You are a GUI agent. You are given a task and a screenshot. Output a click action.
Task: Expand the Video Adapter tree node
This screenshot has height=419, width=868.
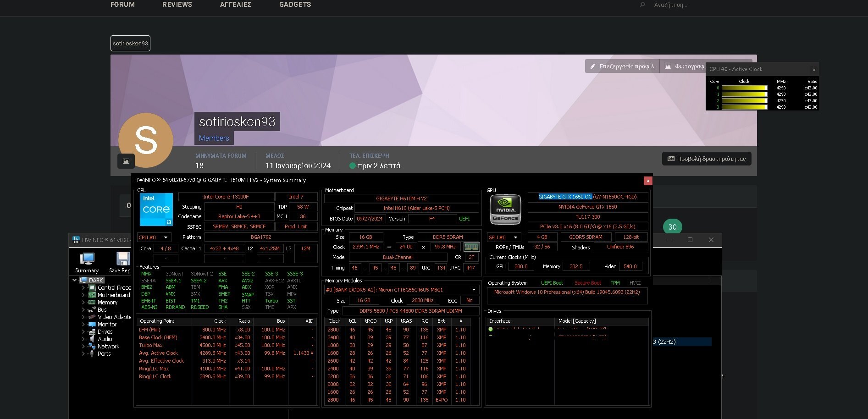(83, 317)
